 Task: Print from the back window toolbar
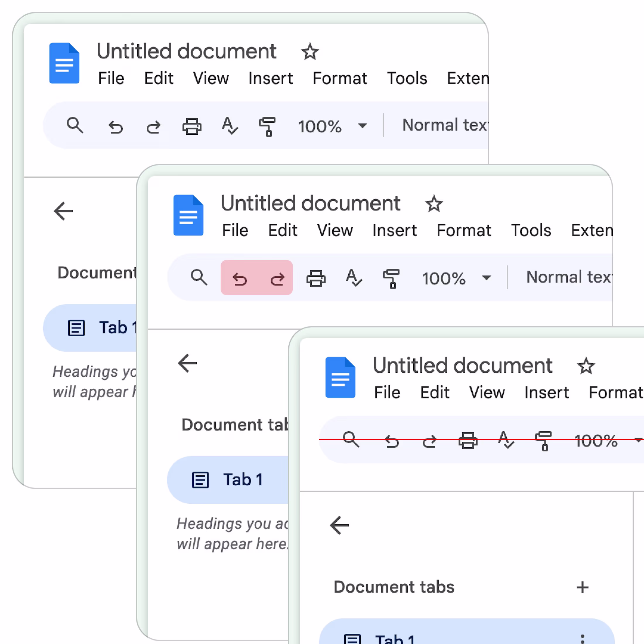192,126
